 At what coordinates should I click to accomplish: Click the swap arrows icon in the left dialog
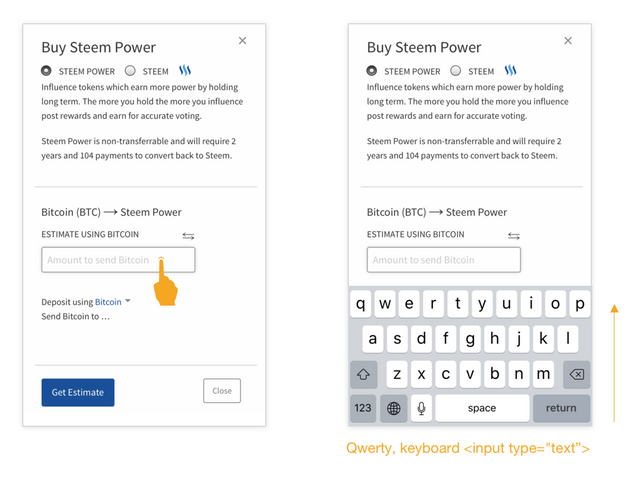click(x=189, y=236)
